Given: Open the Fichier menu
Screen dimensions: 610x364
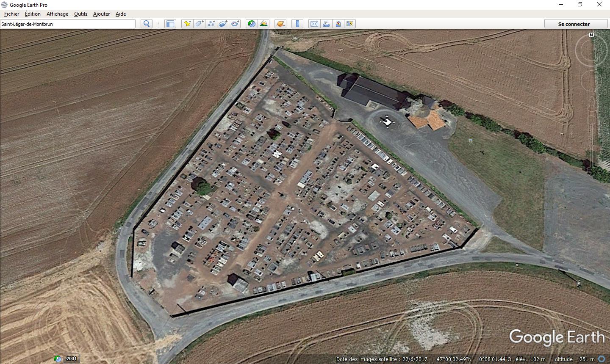Looking at the screenshot, I should tap(12, 14).
